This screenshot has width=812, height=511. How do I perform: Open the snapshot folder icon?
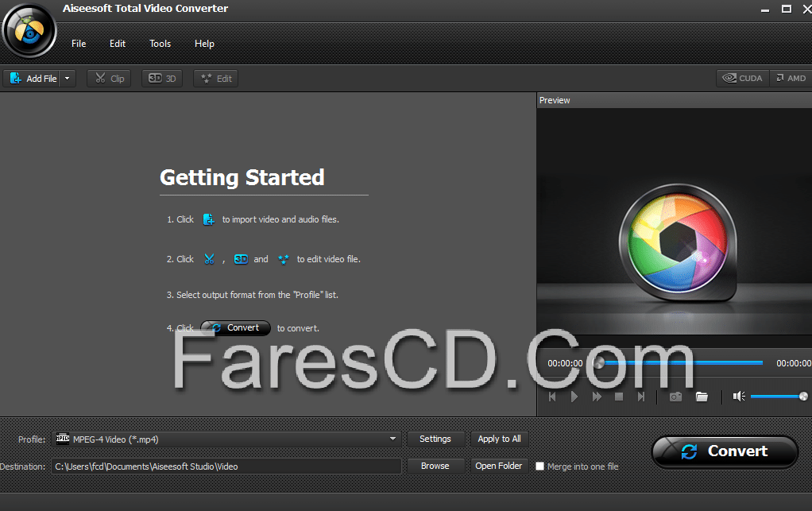point(702,397)
